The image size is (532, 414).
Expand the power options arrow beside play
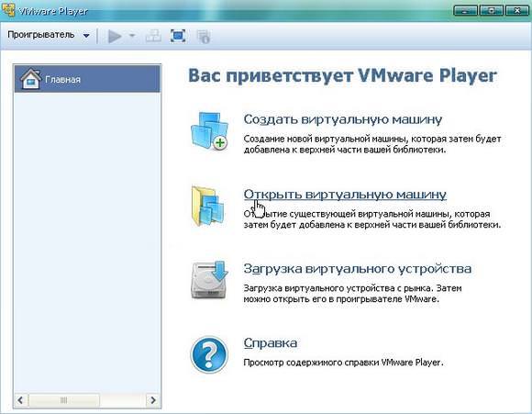pyautogui.click(x=132, y=35)
